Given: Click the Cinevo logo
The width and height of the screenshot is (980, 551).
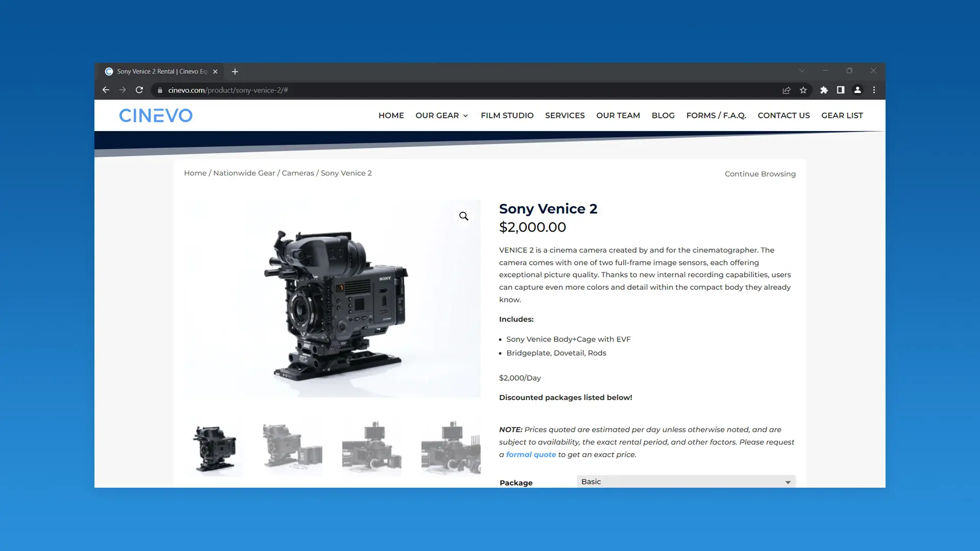Looking at the screenshot, I should coord(156,115).
